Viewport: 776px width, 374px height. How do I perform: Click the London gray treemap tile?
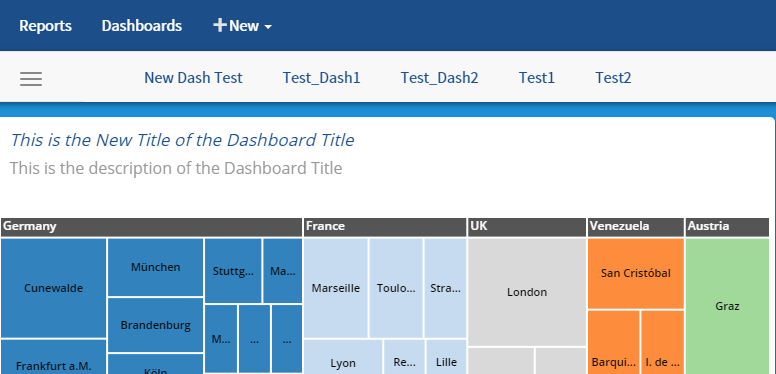[527, 292]
